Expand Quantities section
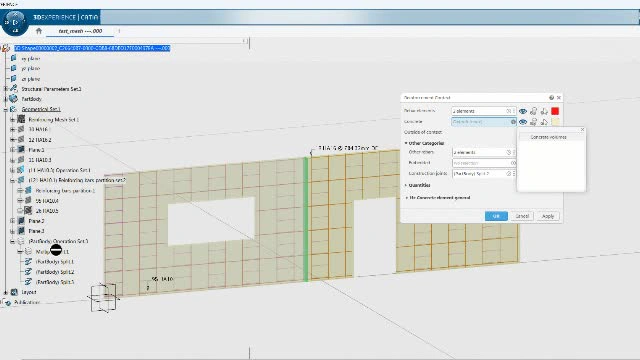 pyautogui.click(x=406, y=185)
